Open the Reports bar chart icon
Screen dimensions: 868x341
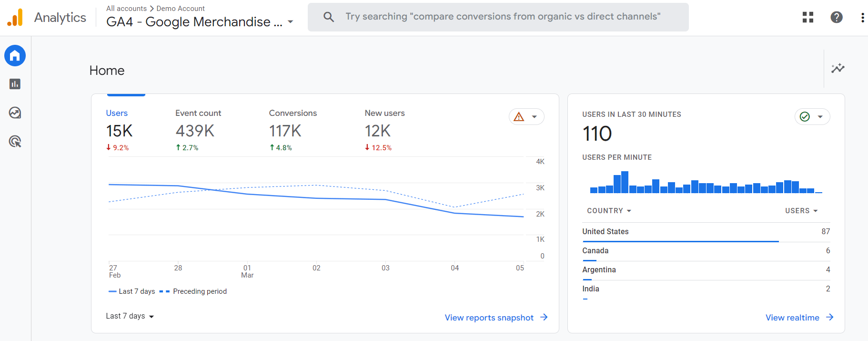click(x=15, y=84)
